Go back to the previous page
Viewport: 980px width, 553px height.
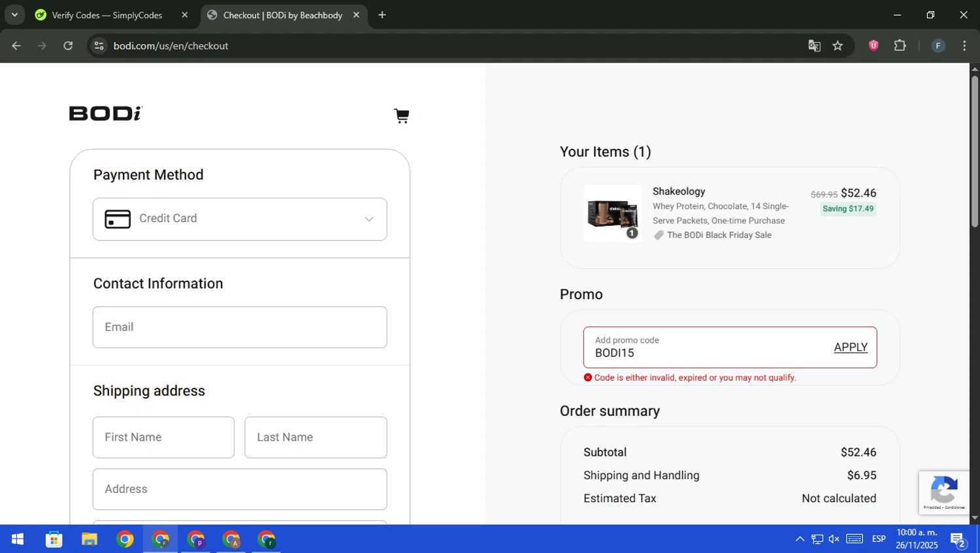pyautogui.click(x=16, y=46)
